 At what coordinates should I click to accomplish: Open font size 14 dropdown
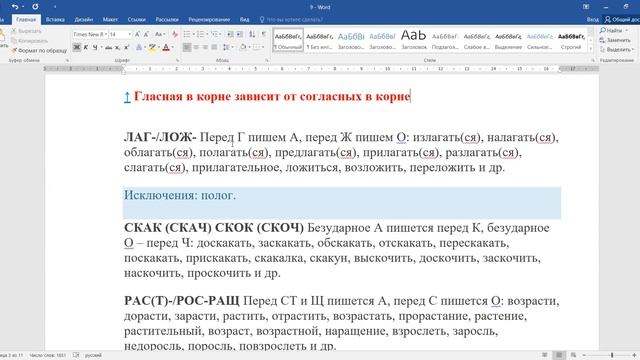pos(129,34)
